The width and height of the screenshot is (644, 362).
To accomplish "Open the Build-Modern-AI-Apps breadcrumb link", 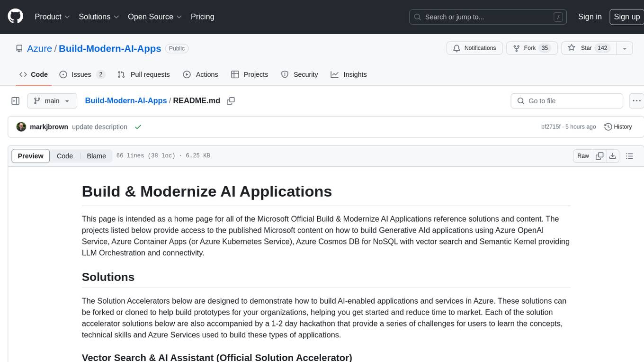I will pos(126,100).
